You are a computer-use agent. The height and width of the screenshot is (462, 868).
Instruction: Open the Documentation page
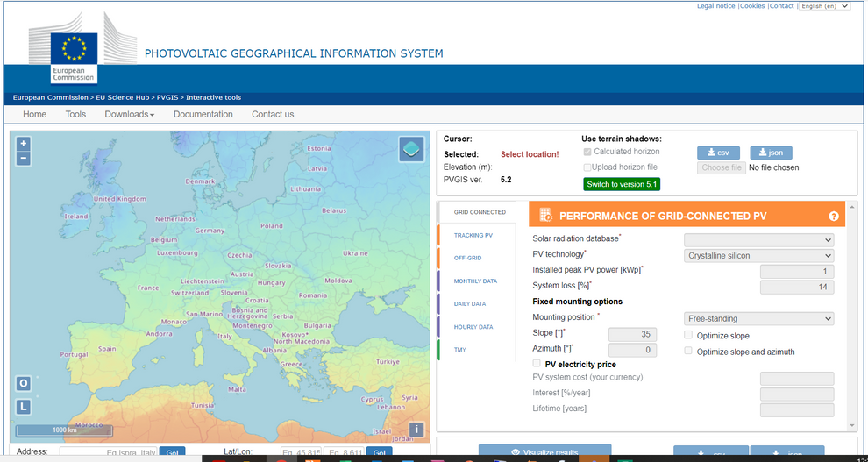pyautogui.click(x=203, y=115)
